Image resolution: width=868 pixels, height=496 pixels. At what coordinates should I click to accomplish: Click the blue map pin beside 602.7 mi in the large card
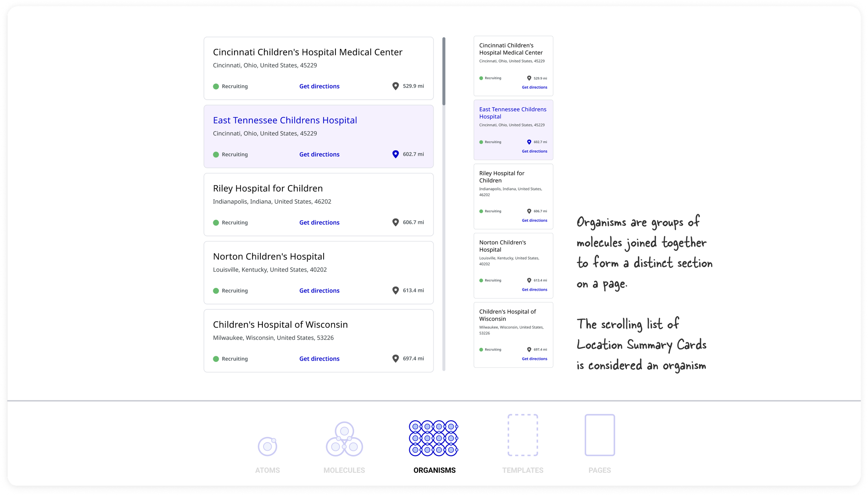point(395,154)
